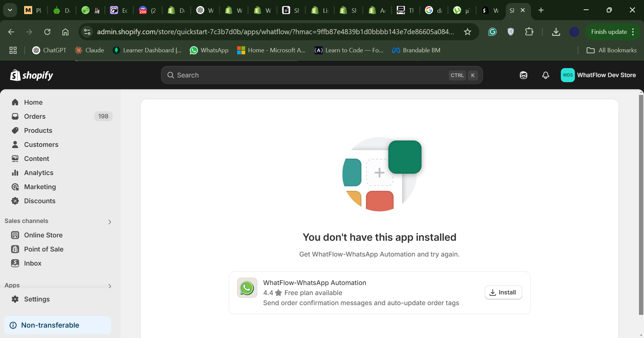Open the Grammarly extension icon
The height and width of the screenshot is (338, 644).
(492, 32)
